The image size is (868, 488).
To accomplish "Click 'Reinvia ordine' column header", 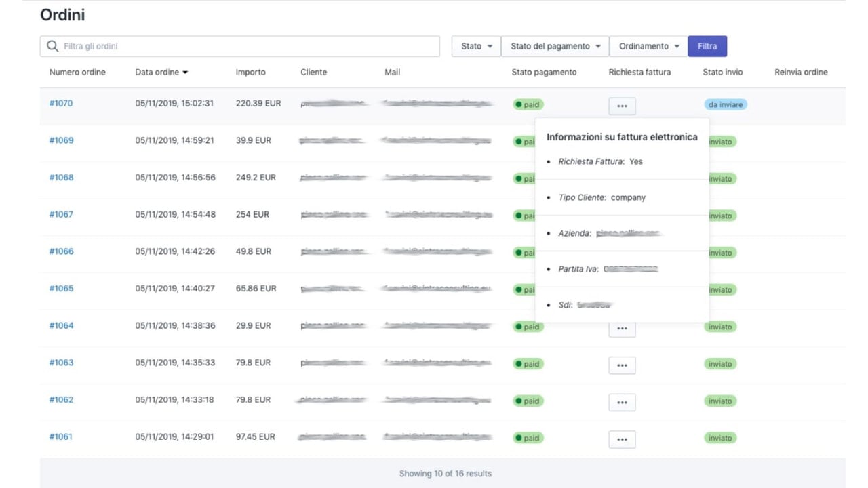I will pyautogui.click(x=801, y=72).
